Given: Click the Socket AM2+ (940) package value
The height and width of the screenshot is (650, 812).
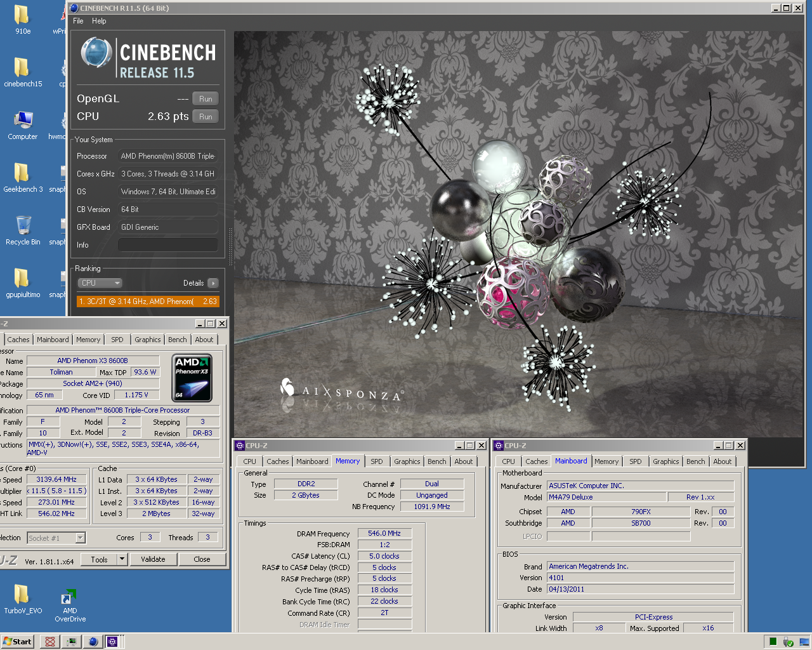Looking at the screenshot, I should pos(93,383).
